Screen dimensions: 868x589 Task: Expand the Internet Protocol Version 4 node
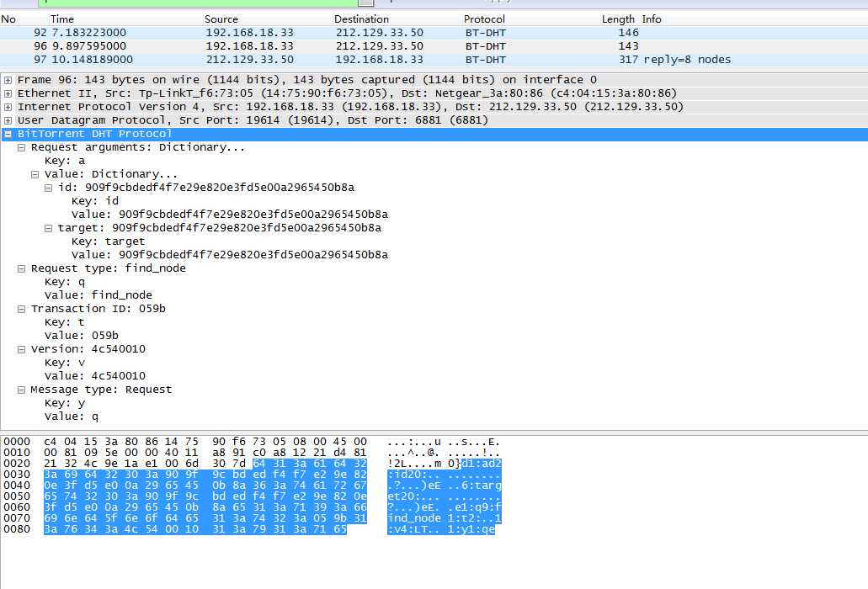8,108
